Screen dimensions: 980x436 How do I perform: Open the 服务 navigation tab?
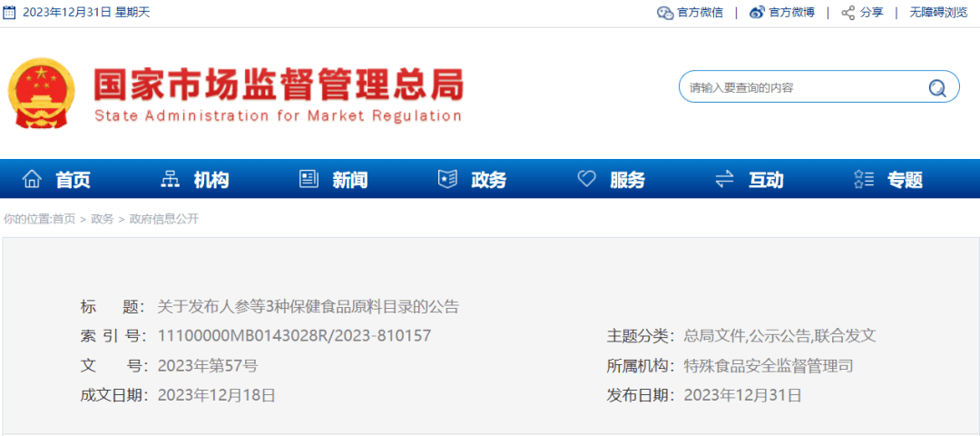(x=628, y=180)
